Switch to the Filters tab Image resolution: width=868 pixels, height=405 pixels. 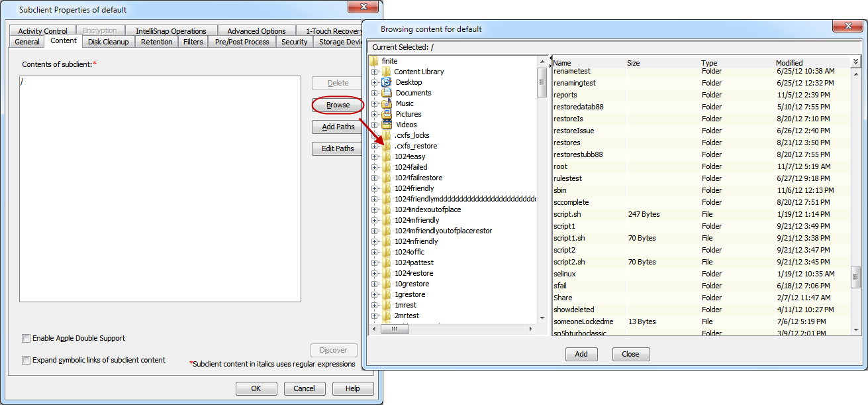[193, 41]
